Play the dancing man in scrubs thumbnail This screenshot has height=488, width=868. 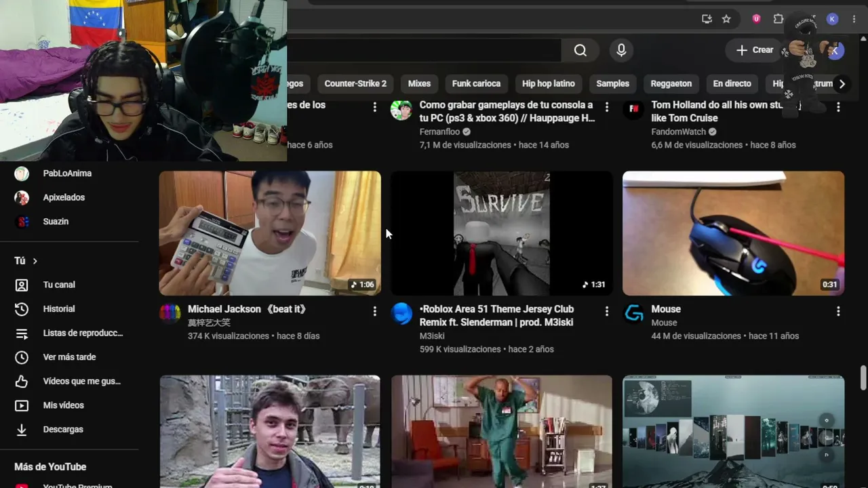click(x=502, y=432)
